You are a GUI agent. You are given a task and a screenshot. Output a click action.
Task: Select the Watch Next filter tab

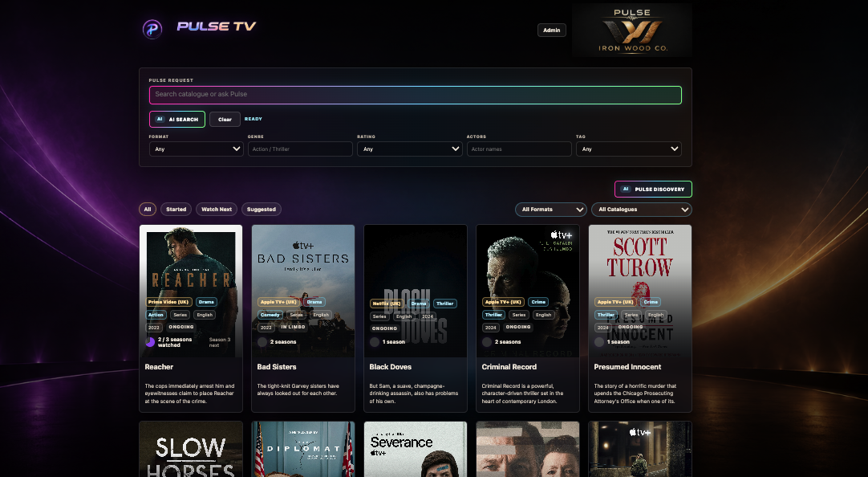coord(217,210)
